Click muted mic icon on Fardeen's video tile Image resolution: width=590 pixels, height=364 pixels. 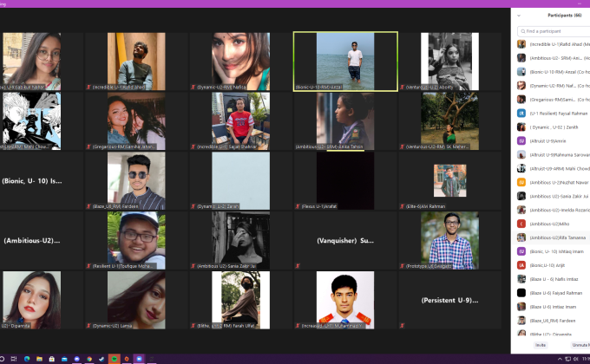point(88,207)
